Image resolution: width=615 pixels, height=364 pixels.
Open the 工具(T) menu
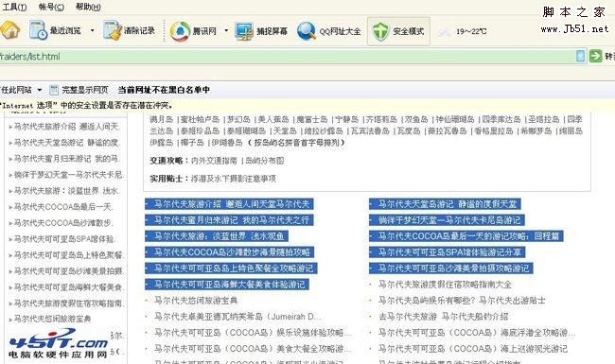(x=14, y=7)
